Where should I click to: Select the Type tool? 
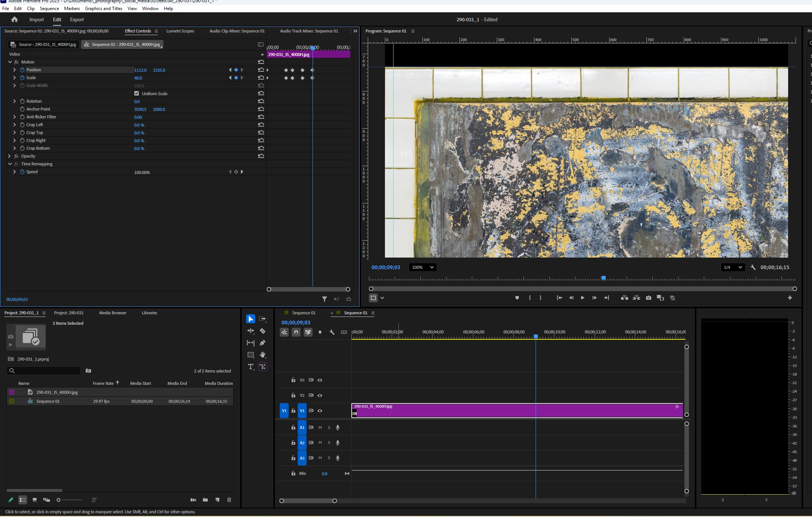click(x=251, y=367)
